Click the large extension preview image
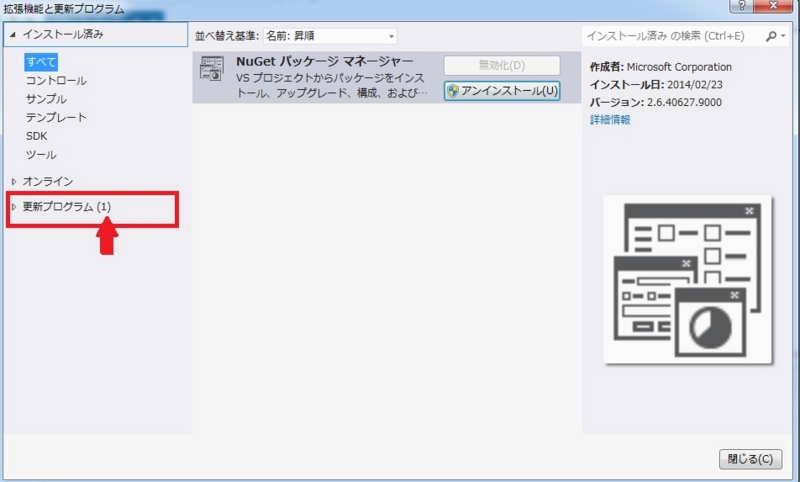The height and width of the screenshot is (482, 800). click(x=688, y=280)
